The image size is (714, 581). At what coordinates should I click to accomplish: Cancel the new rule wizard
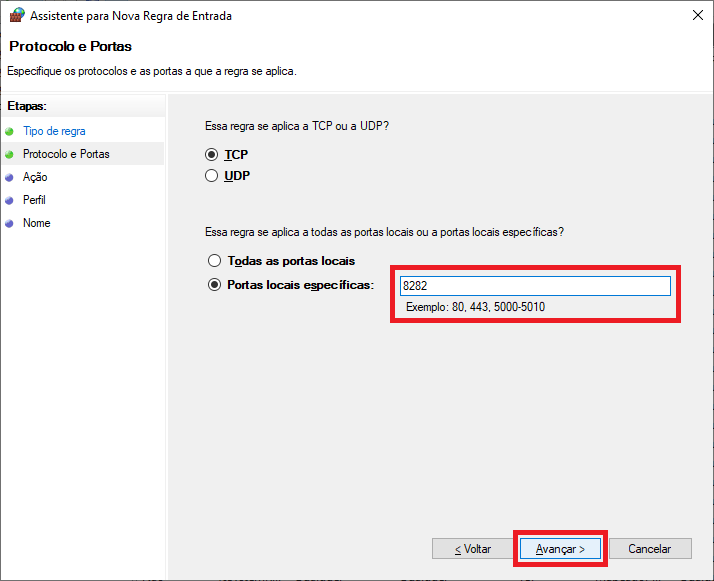pyautogui.click(x=649, y=549)
